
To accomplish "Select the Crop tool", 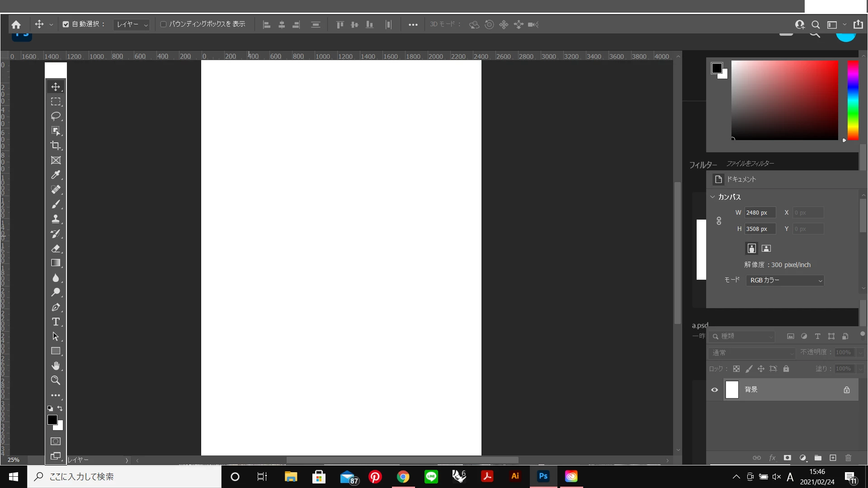I will pos(56,145).
